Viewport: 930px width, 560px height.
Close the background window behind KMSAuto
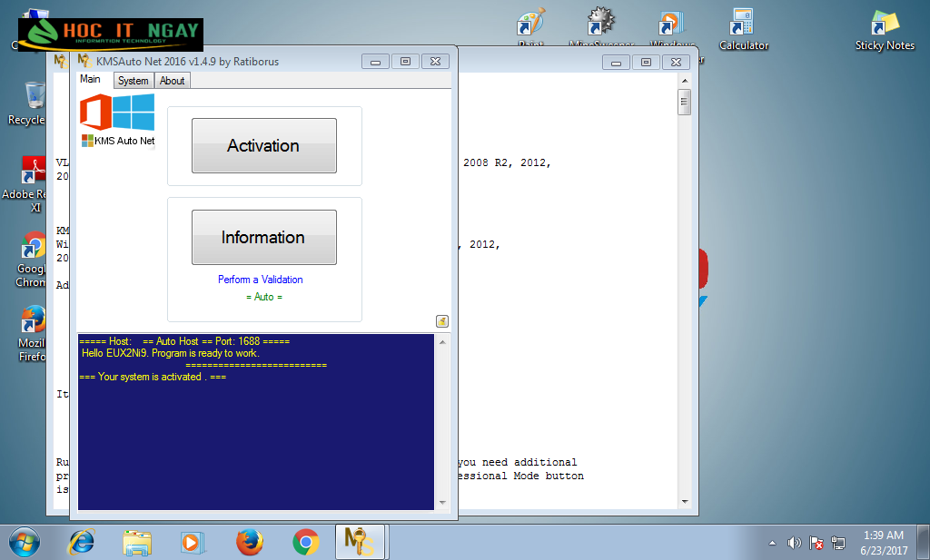[676, 63]
